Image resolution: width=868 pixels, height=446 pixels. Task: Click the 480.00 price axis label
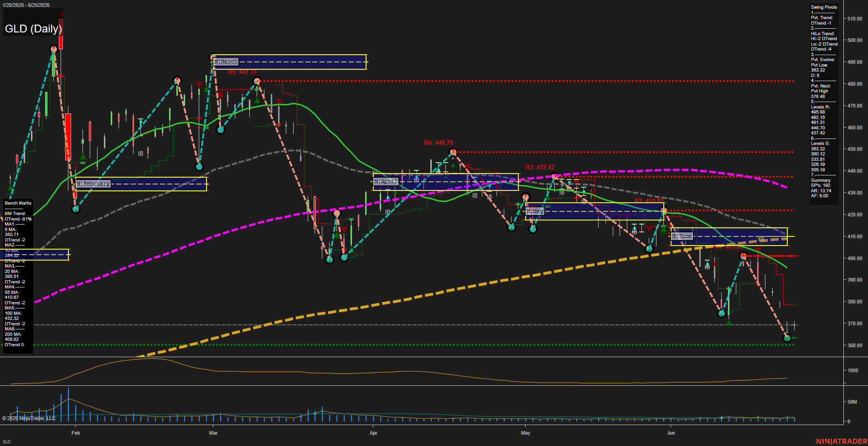coord(855,84)
